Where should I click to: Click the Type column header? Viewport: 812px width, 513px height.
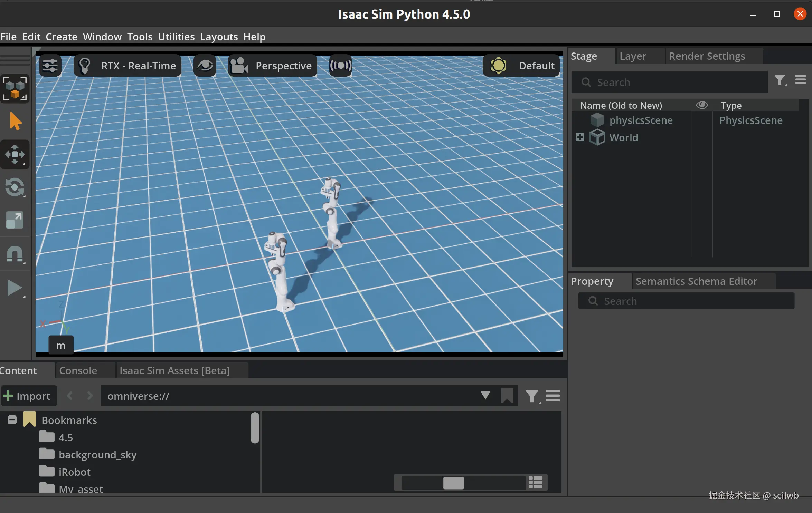coord(731,105)
